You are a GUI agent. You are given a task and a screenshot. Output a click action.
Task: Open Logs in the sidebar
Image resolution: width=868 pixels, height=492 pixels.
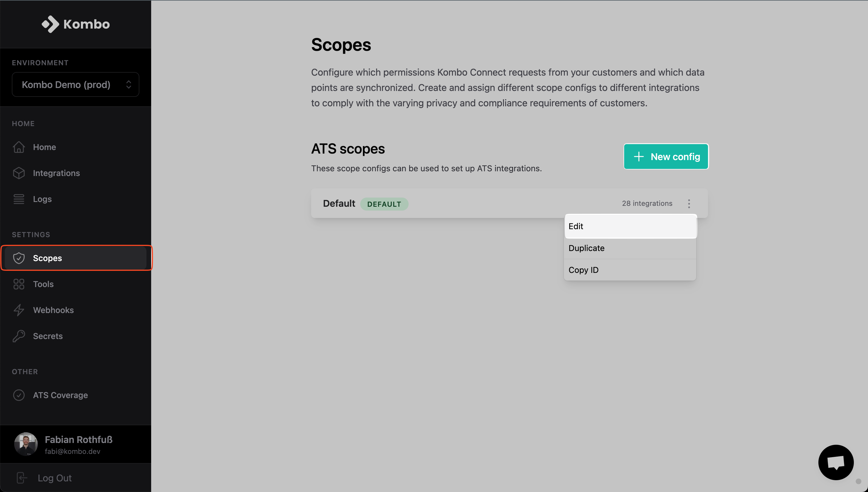[76, 199]
